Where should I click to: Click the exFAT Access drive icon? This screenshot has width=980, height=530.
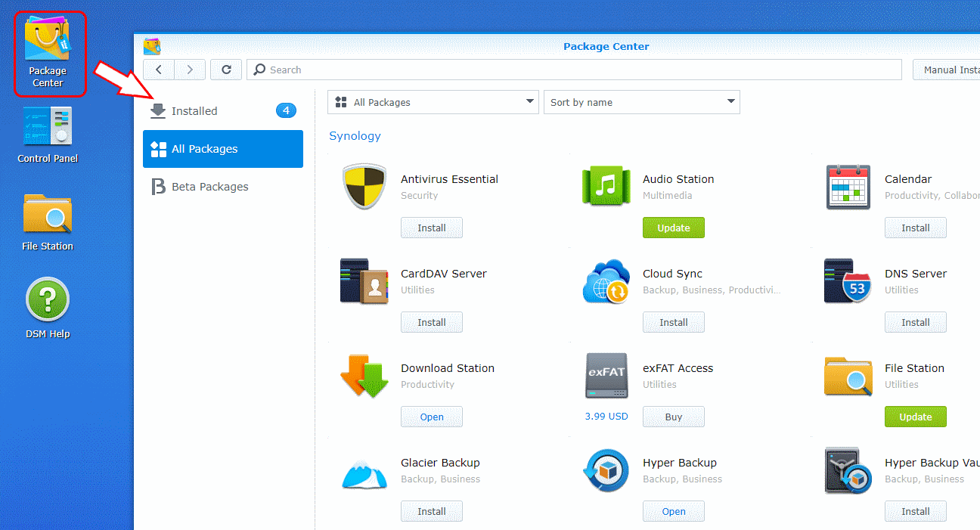coord(606,376)
